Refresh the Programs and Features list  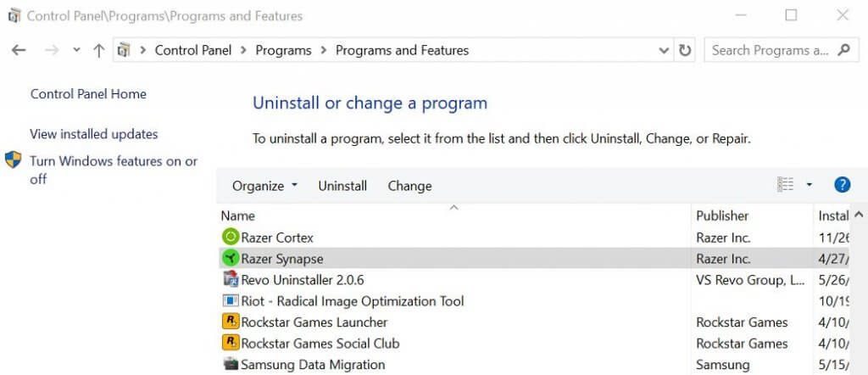tap(685, 50)
